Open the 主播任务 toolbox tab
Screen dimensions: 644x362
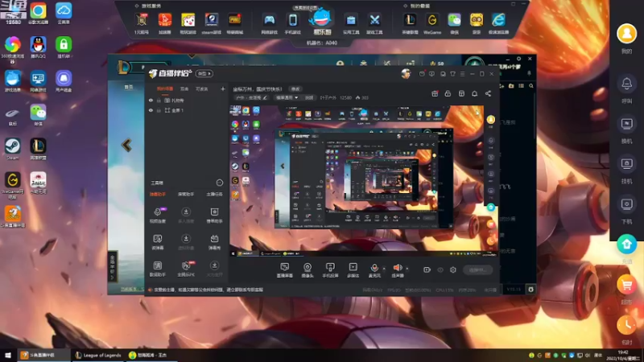(214, 194)
